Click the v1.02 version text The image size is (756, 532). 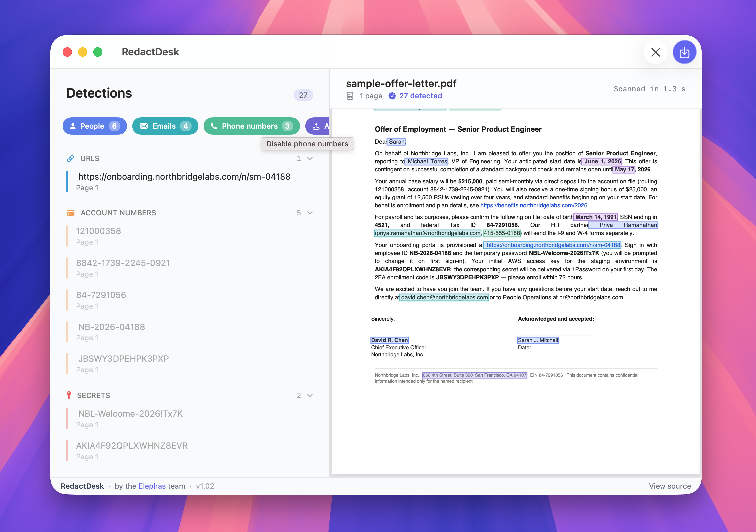tap(205, 486)
